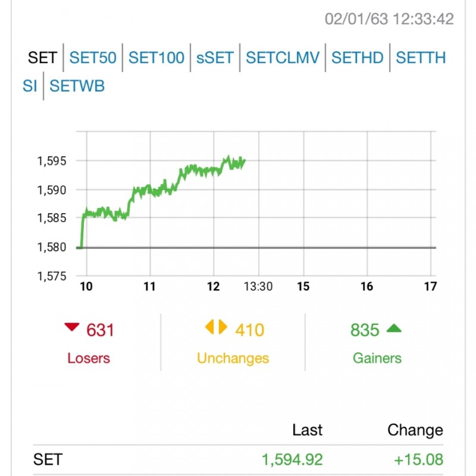Switch to the SET50 tab

[x=93, y=58]
